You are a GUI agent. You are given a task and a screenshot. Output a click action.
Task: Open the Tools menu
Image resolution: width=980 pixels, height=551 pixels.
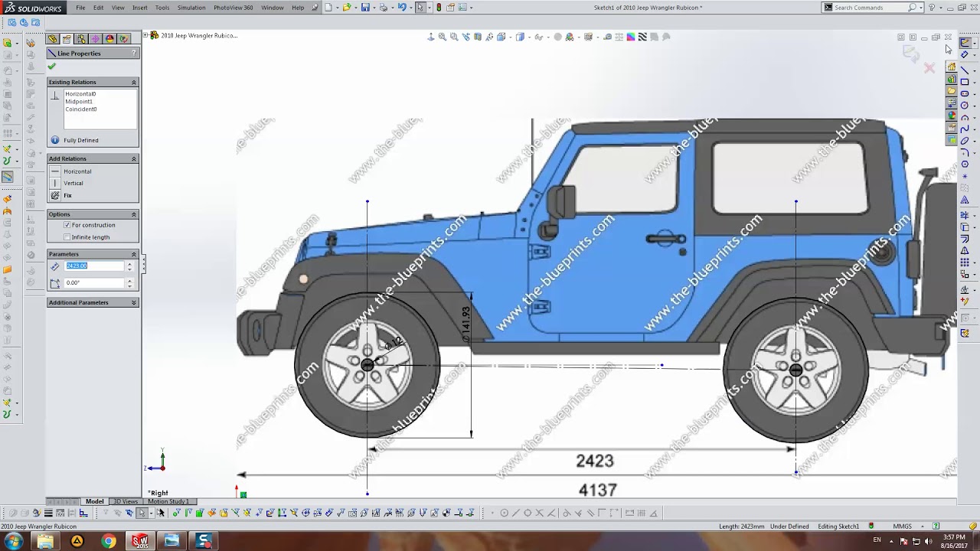coord(162,8)
